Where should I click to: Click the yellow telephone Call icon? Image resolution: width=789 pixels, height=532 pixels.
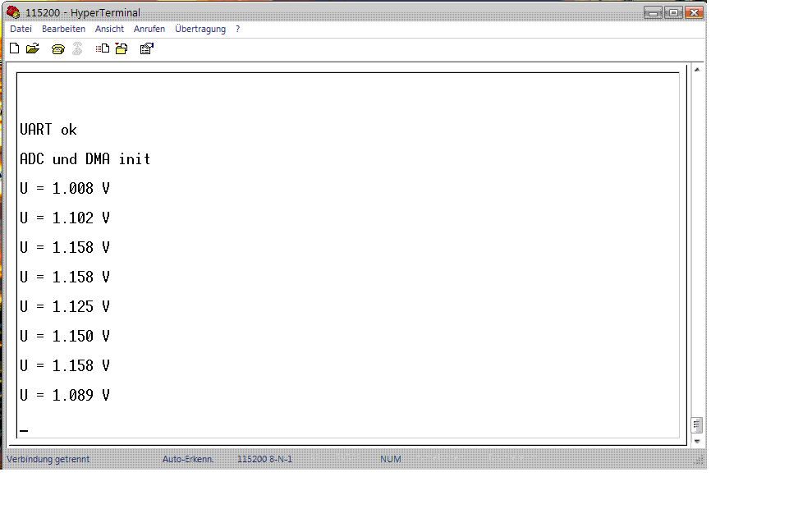coord(57,48)
